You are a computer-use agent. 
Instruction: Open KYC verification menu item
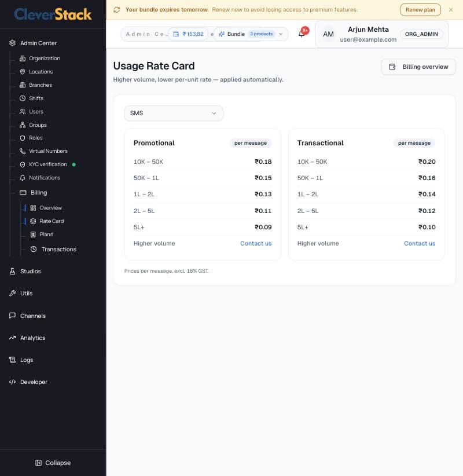(x=47, y=164)
